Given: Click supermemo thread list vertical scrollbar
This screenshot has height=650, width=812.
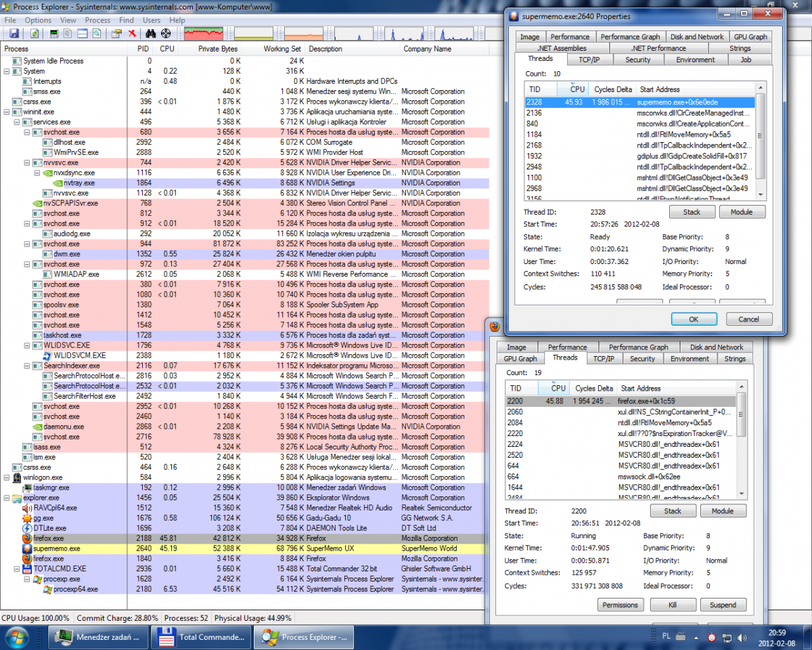Looking at the screenshot, I should coord(760,142).
